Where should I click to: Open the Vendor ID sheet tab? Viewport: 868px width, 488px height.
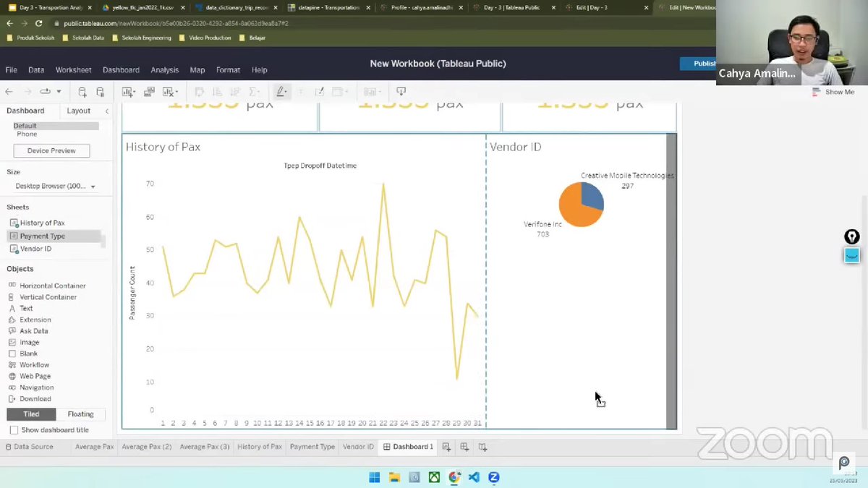point(358,447)
